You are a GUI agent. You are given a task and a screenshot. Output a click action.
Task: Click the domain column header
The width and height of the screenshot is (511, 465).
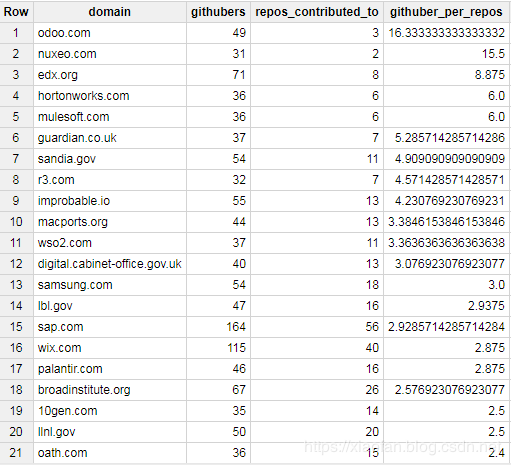point(110,12)
